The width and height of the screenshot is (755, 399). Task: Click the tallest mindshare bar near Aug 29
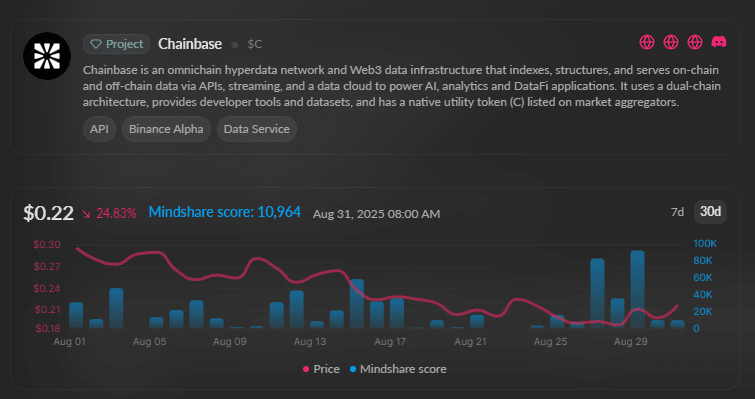point(638,289)
